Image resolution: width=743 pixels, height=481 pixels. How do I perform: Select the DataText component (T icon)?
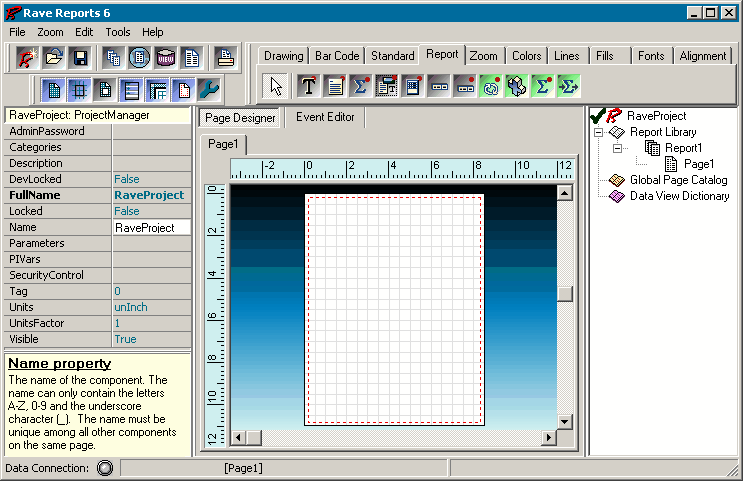pos(308,86)
